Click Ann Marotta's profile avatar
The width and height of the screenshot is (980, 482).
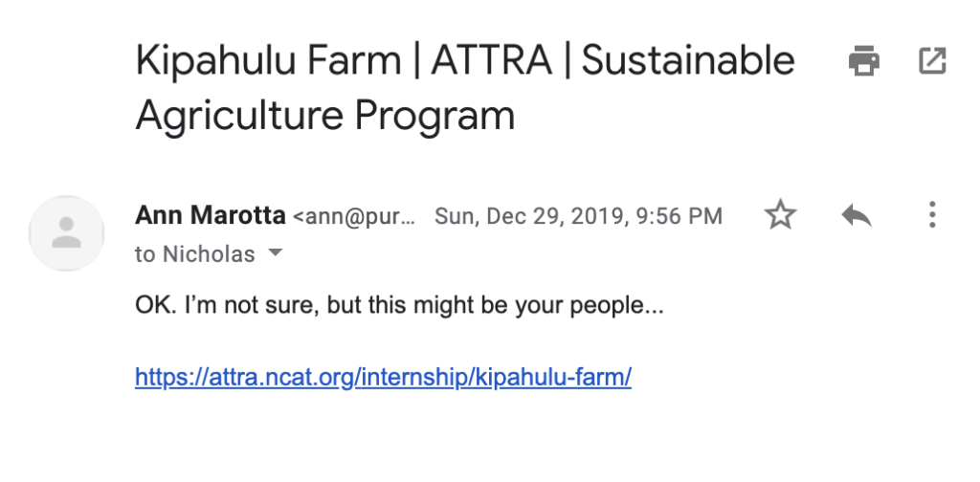click(x=66, y=233)
